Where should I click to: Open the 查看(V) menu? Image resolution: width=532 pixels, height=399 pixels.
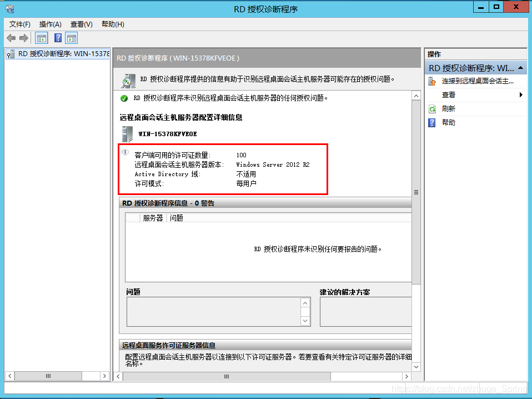pos(82,24)
